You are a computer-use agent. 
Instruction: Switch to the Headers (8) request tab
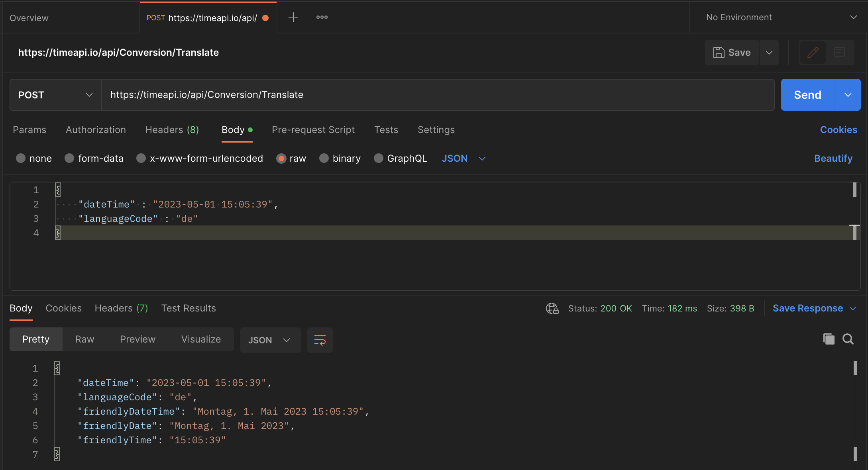(x=172, y=130)
